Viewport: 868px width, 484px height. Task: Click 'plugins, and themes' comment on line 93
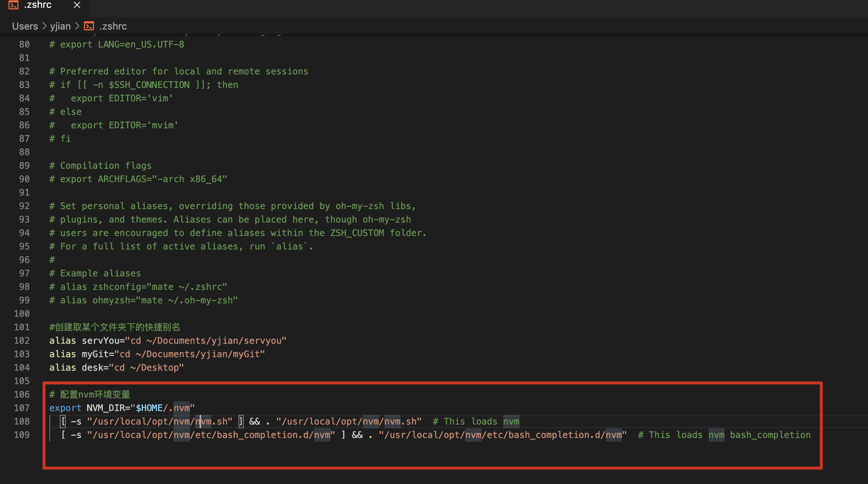[230, 220]
